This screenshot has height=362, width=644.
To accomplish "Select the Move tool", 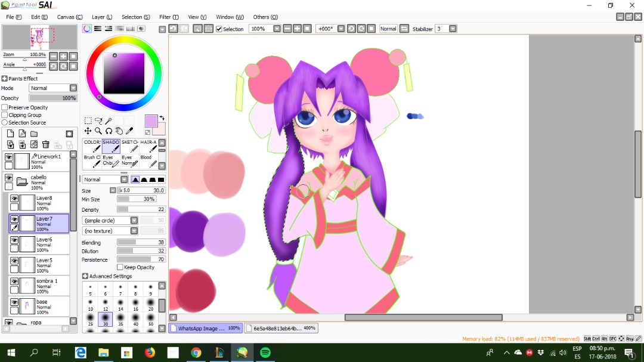I will (88, 131).
